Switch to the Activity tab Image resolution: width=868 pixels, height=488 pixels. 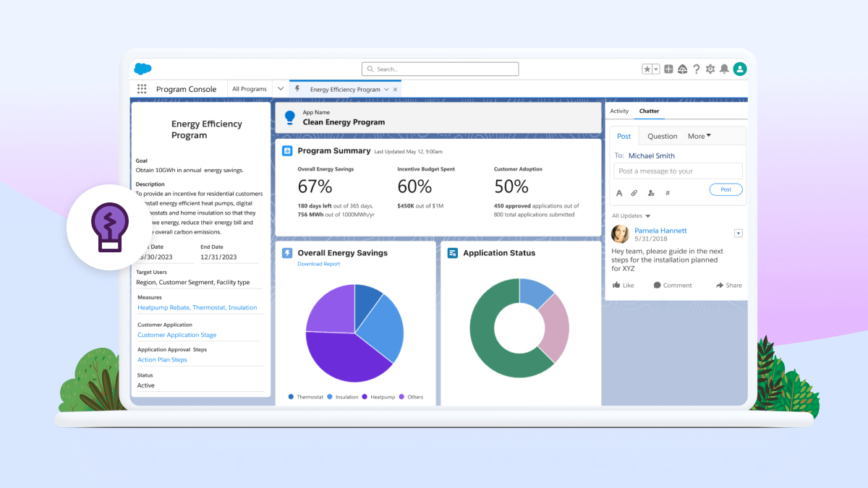[x=619, y=111]
